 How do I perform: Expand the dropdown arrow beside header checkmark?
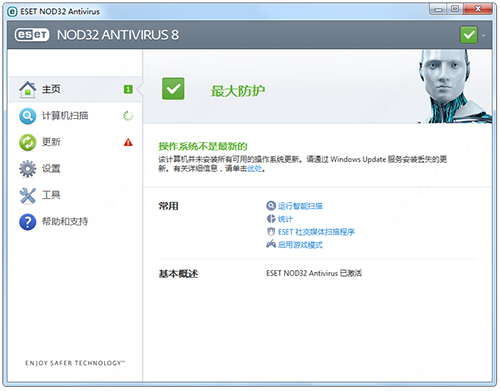(x=483, y=35)
